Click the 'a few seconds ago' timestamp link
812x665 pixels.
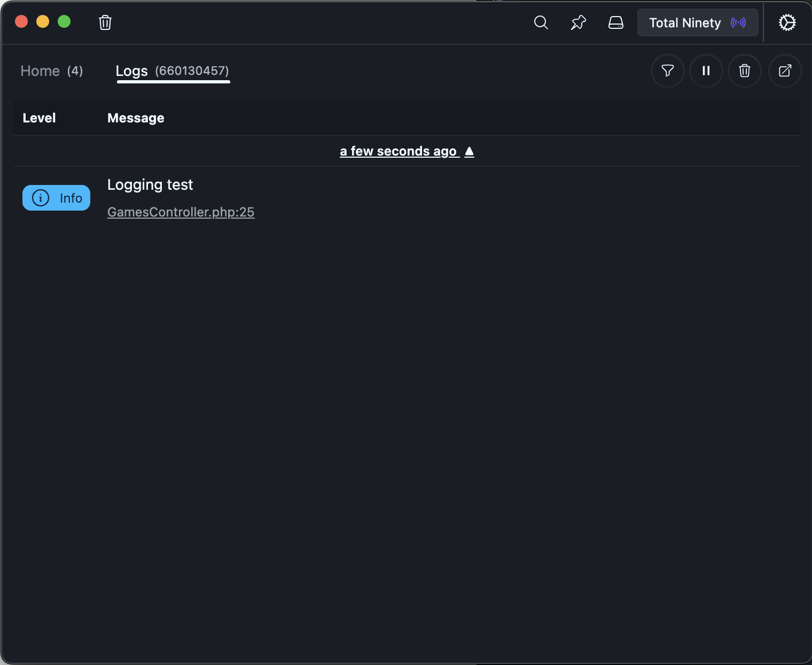pos(399,151)
